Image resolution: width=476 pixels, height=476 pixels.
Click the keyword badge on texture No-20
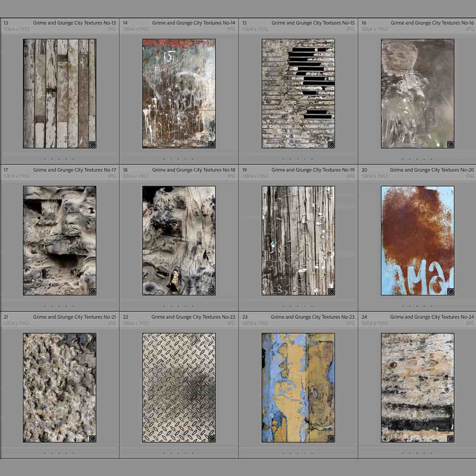(x=450, y=291)
